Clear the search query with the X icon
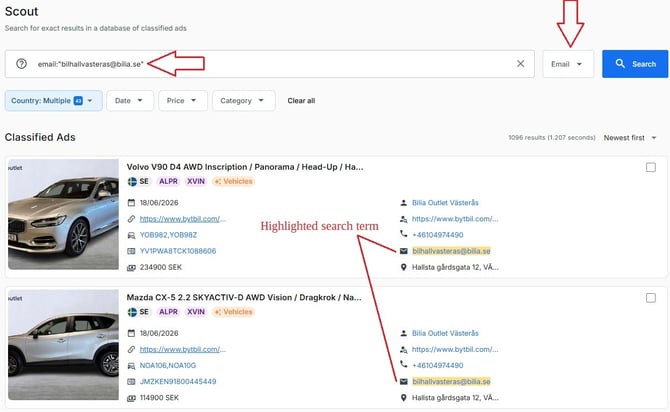This screenshot has width=670, height=412. pyautogui.click(x=520, y=64)
